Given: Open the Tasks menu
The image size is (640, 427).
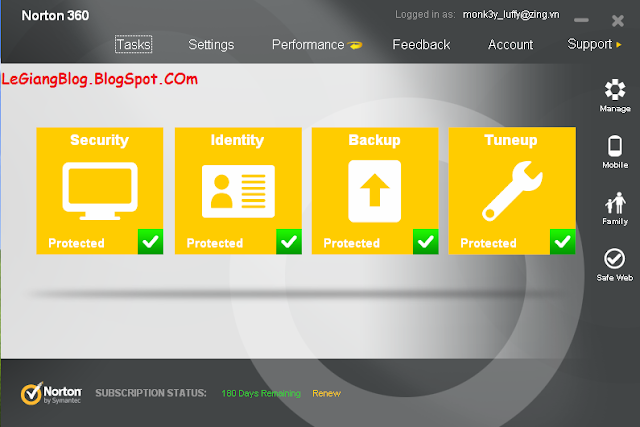Looking at the screenshot, I should pos(133,44).
